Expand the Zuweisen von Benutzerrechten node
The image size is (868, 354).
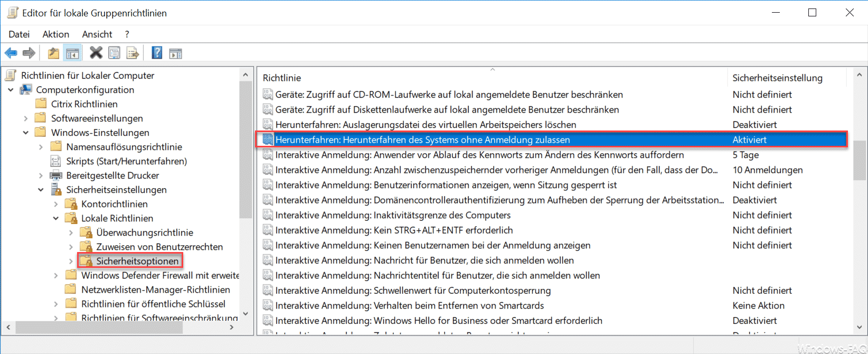tap(71, 247)
